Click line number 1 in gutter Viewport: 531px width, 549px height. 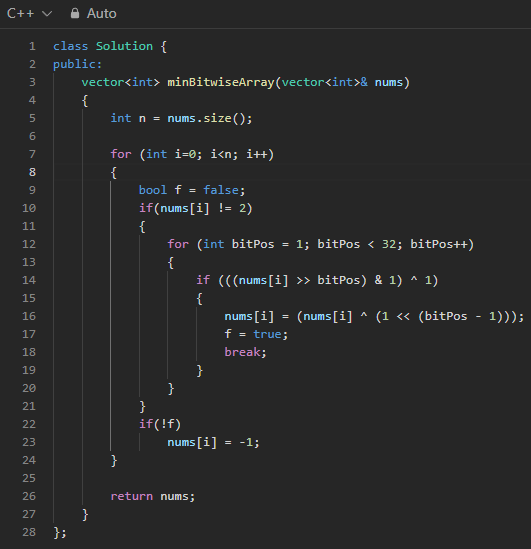click(x=32, y=46)
